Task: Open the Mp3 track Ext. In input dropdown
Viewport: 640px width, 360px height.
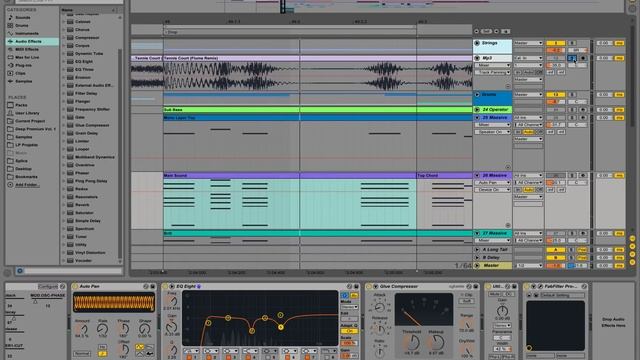Action: click(x=528, y=58)
